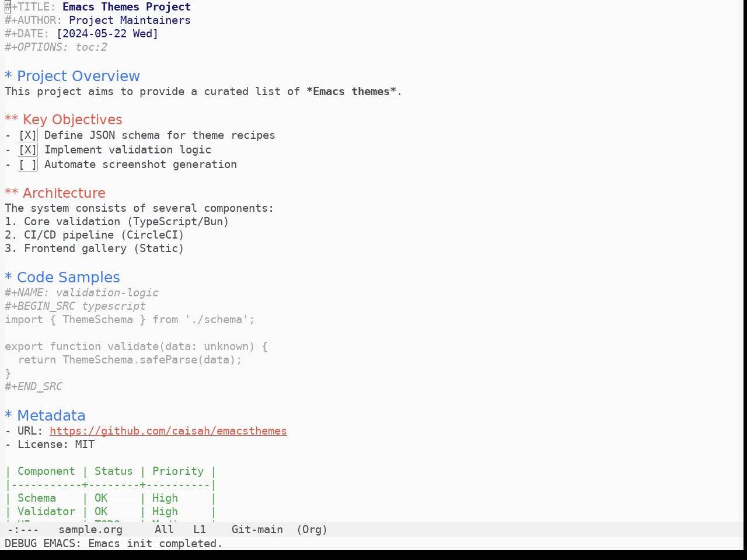Open the github.com/caisah/emacsthemes link
The width and height of the screenshot is (747, 560).
click(168, 431)
